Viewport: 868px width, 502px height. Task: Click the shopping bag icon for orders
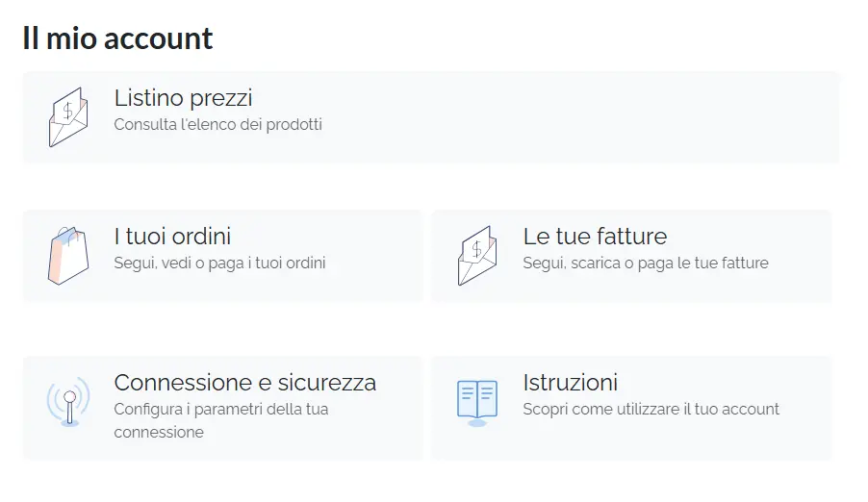click(68, 256)
